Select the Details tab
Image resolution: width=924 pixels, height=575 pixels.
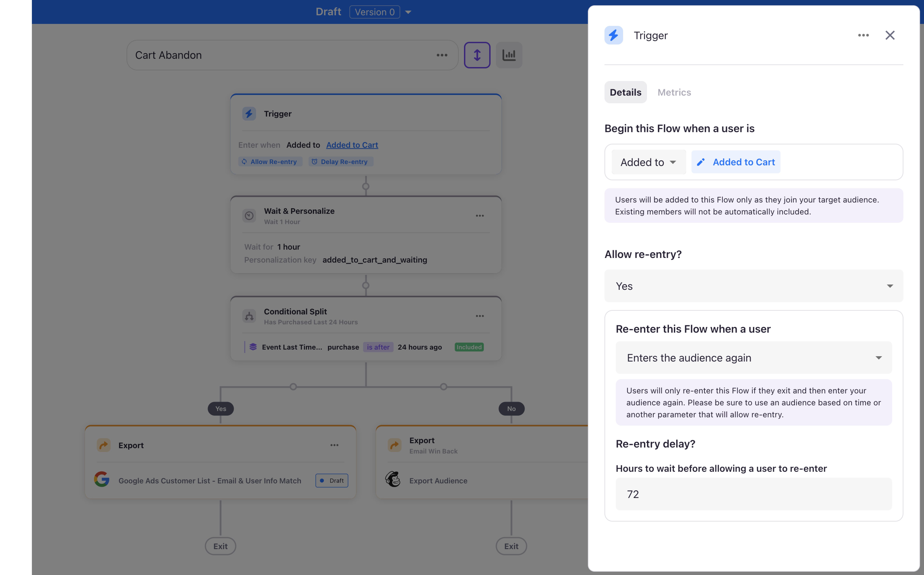point(625,92)
